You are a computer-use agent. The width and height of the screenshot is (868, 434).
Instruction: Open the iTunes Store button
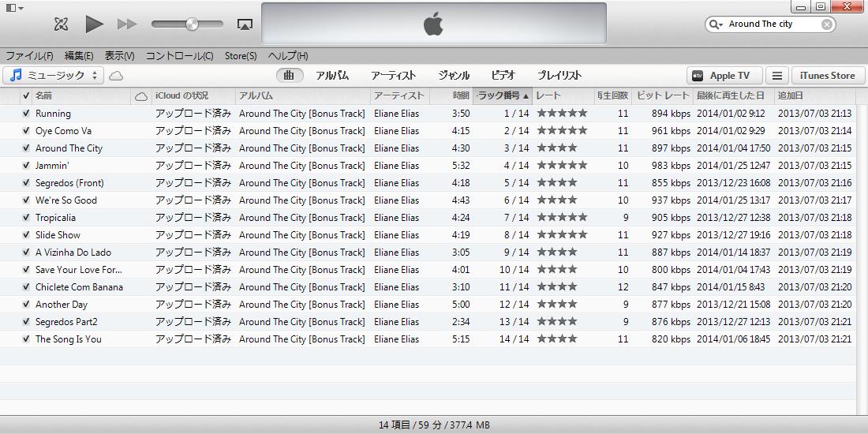point(828,76)
